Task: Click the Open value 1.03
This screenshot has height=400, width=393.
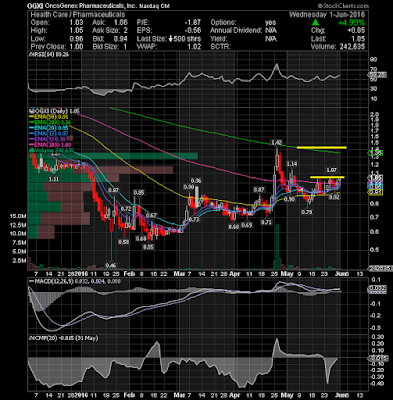Action: pos(77,23)
